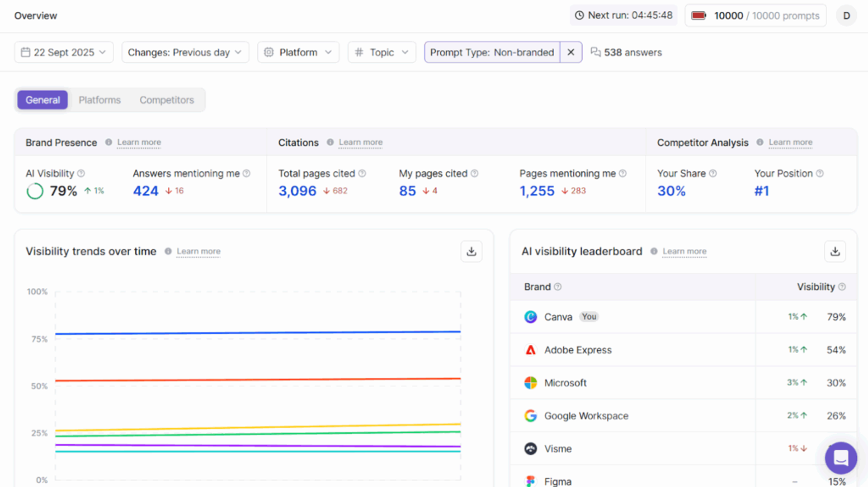868x487 pixels.
Task: Remove the Prompt Type Non-branded filter
Action: pos(571,52)
